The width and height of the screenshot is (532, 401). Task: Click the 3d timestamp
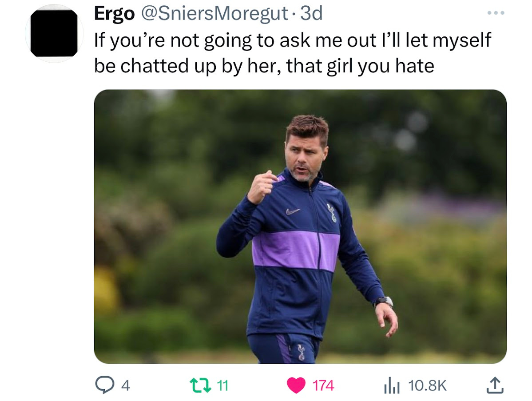point(311,14)
